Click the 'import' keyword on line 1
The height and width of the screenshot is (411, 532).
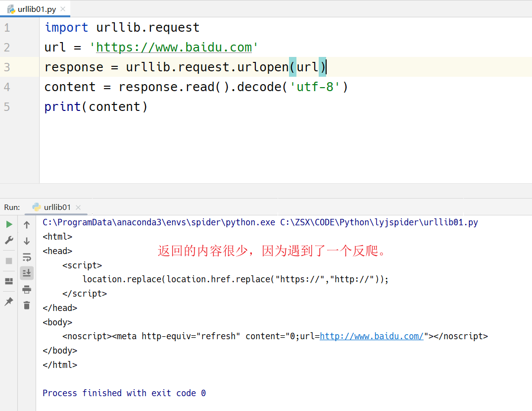click(x=66, y=28)
